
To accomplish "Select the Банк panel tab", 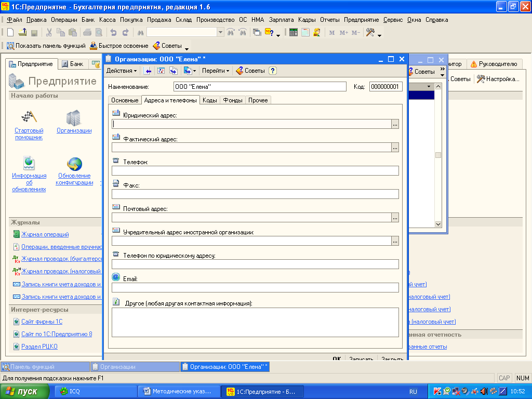I will coord(73,64).
